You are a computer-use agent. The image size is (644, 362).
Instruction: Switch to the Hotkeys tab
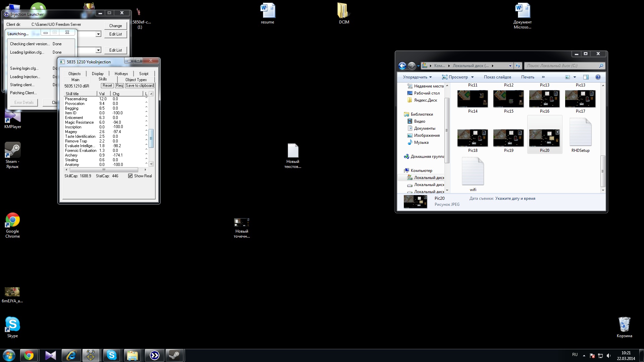(121, 74)
